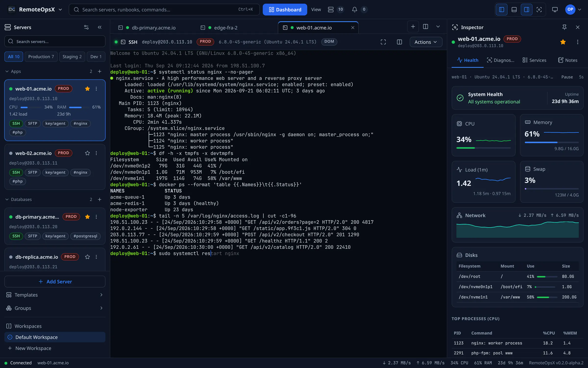This screenshot has height=368, width=588.
Task: Toggle the left sidebar layout icon
Action: (502, 10)
